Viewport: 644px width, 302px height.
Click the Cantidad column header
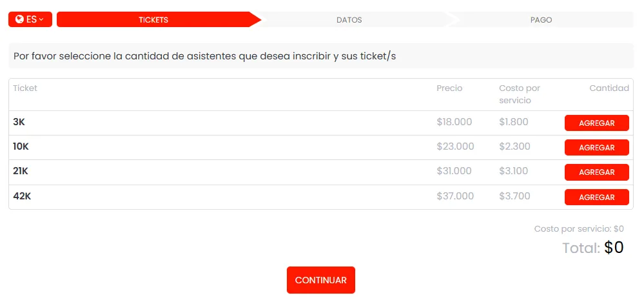[609, 88]
